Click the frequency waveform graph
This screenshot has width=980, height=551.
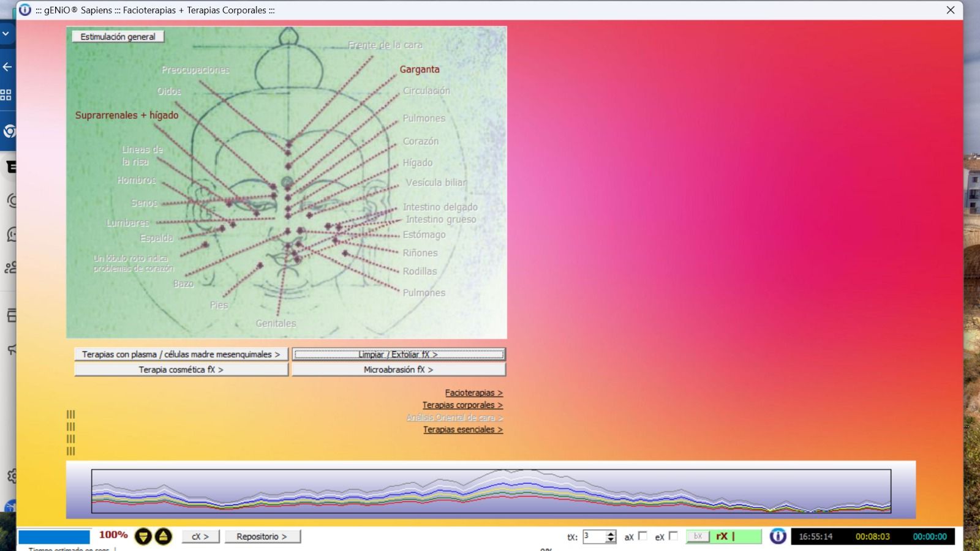click(491, 491)
